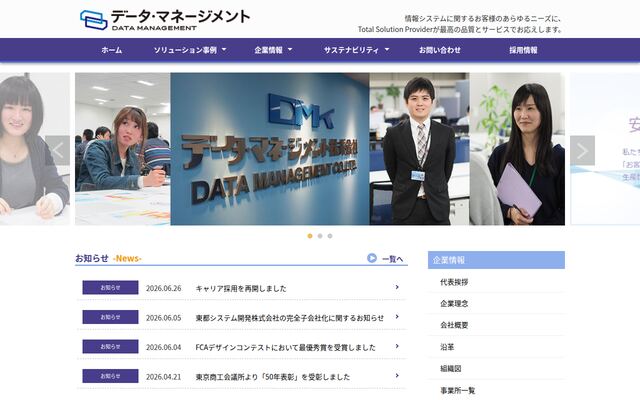Image resolution: width=640 pixels, height=400 pixels.
Task: Open news 東京商工会議所「50年表彰」
Action: coord(273,376)
